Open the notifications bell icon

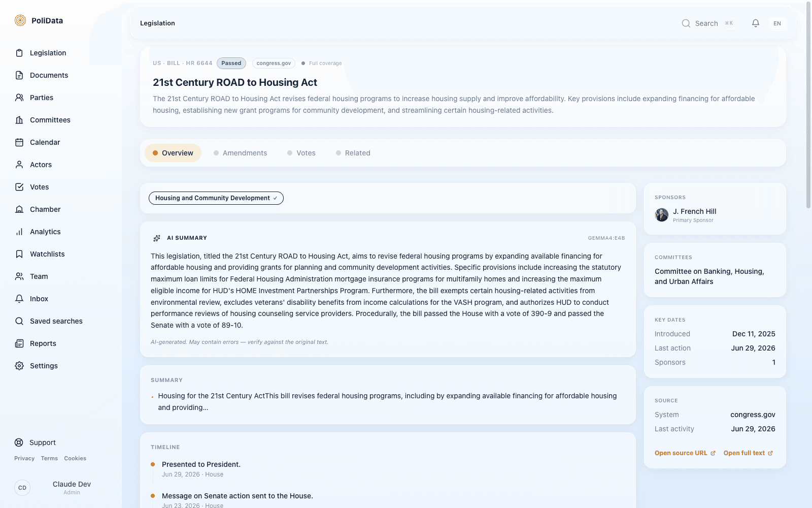pos(756,23)
